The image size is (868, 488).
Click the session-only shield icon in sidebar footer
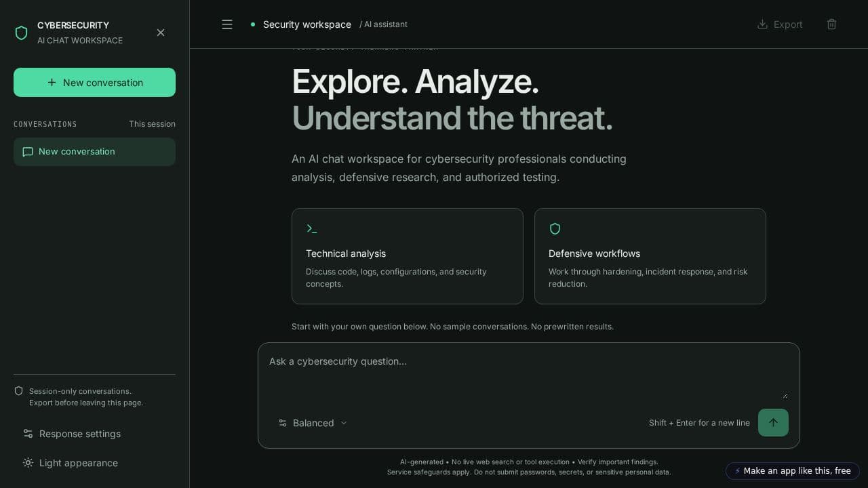[x=19, y=391]
